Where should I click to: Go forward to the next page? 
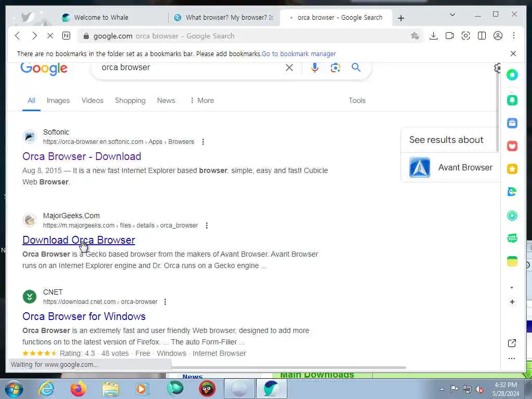[34, 36]
